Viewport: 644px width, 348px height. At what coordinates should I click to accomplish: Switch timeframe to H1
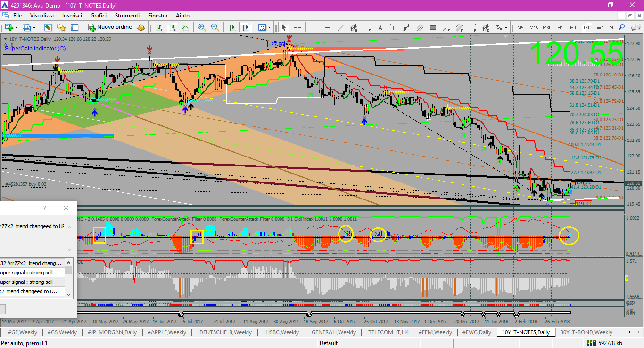(560, 27)
